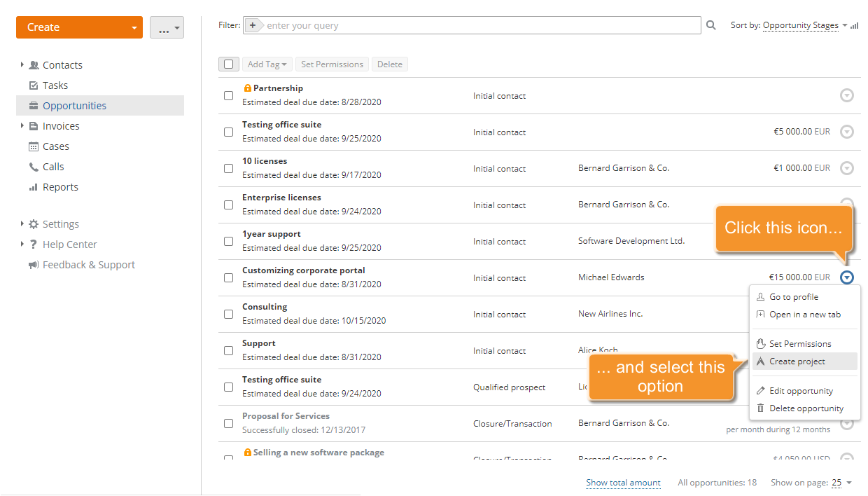The height and width of the screenshot is (496, 868).
Task: Click the Show total amount link
Action: [x=623, y=483]
